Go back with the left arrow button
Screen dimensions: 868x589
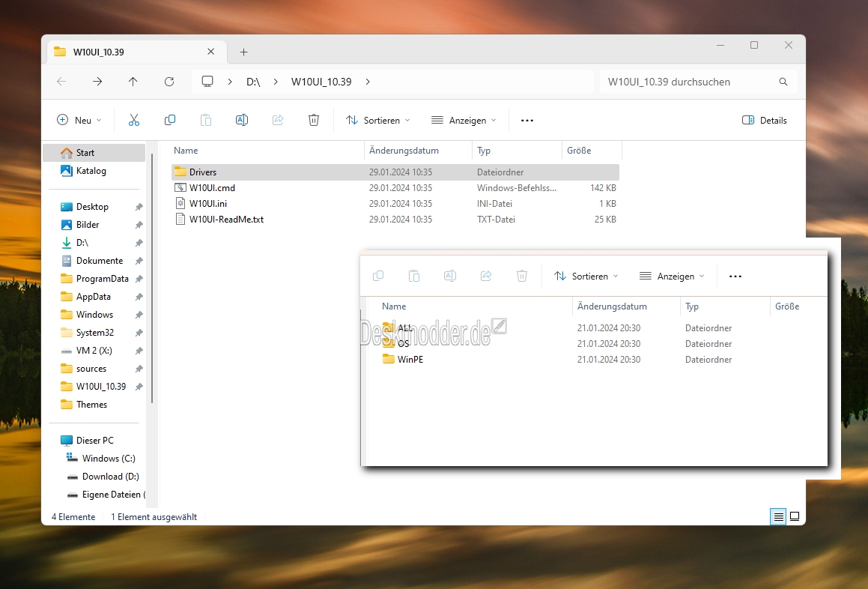pos(61,82)
